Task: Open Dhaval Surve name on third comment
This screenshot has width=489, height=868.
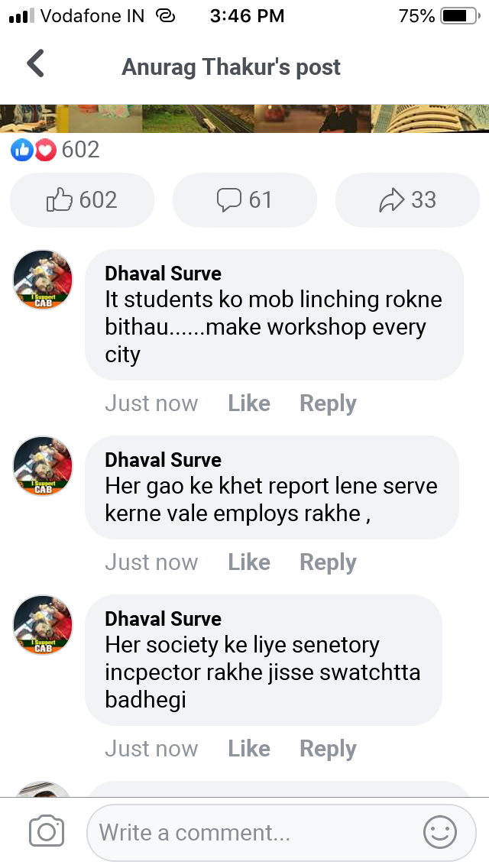Action: click(164, 619)
